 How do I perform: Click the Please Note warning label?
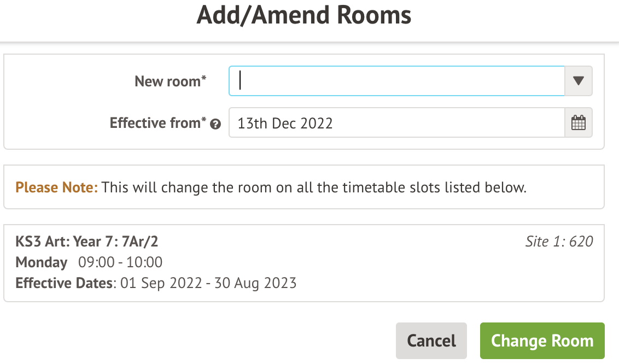pyautogui.click(x=57, y=187)
